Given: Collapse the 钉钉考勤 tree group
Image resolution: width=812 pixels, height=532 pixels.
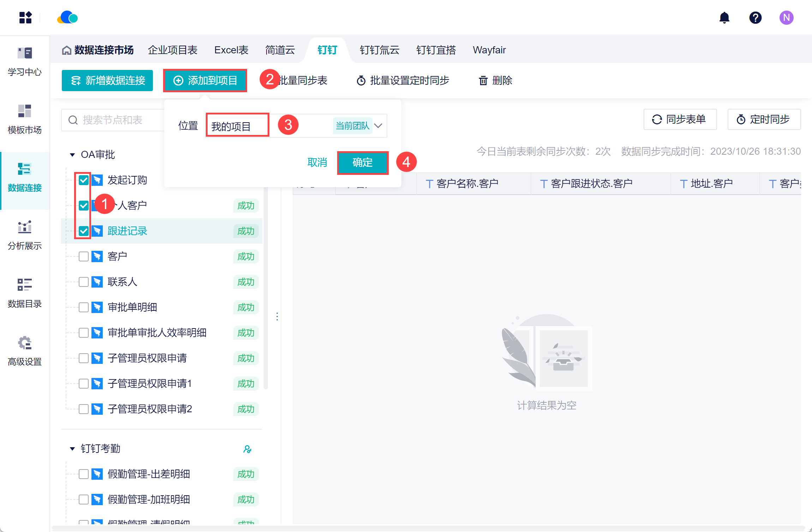Looking at the screenshot, I should tap(72, 449).
